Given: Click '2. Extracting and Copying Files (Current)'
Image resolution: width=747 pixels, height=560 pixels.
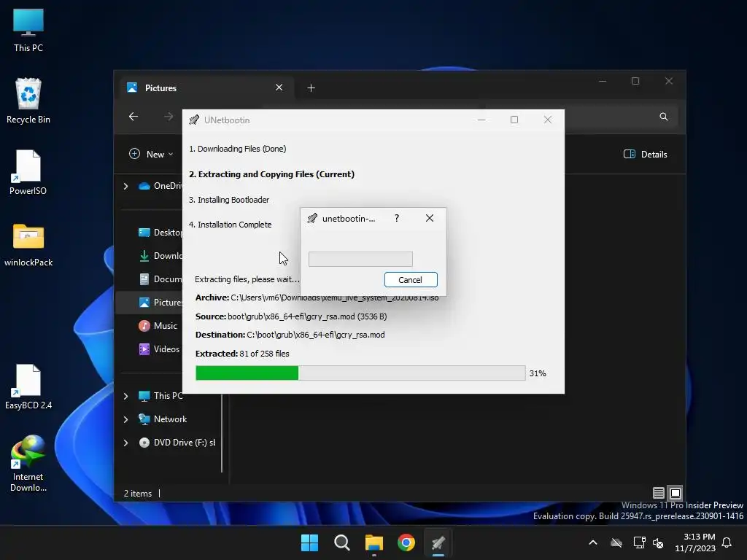Looking at the screenshot, I should tap(271, 174).
